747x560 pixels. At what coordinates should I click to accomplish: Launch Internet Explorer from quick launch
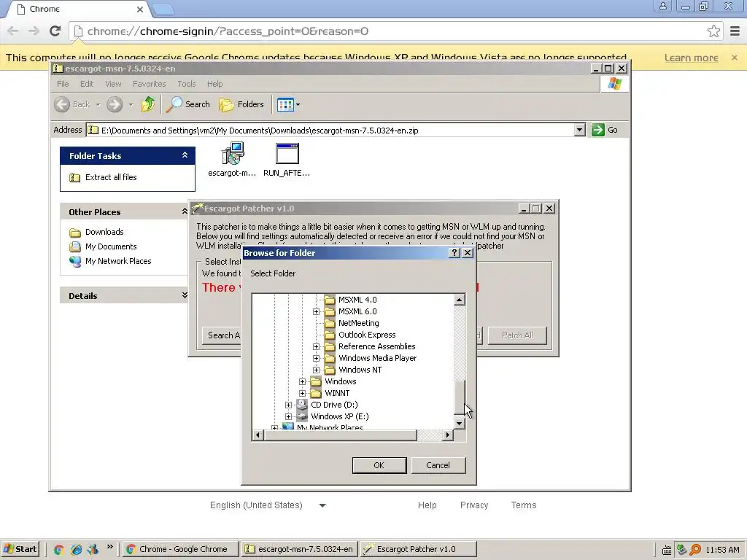(76, 550)
